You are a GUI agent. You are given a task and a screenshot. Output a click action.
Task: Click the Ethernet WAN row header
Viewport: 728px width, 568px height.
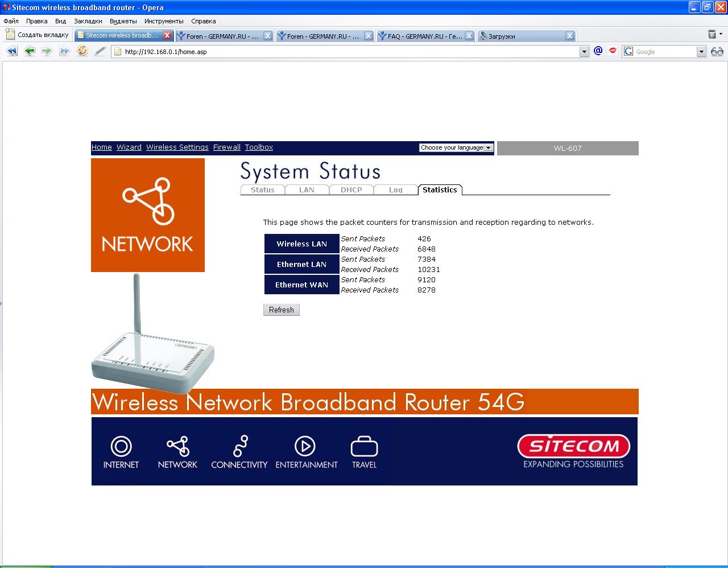tap(302, 285)
